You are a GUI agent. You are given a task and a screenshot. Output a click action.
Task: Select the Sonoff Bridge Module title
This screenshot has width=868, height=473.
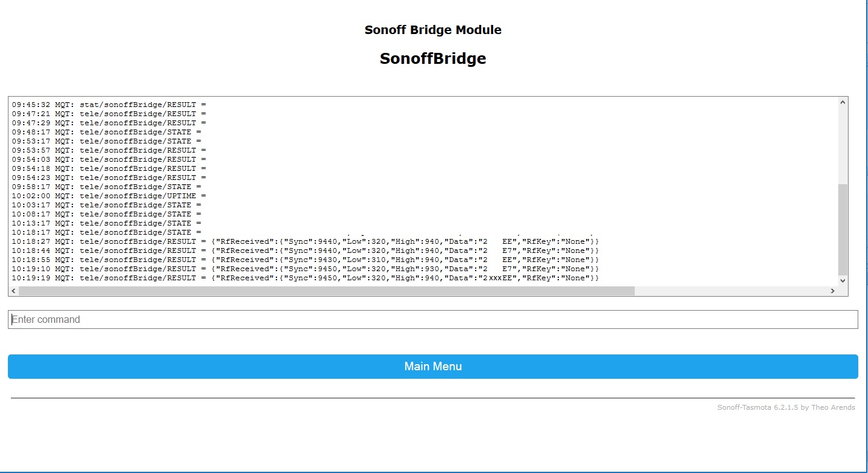click(433, 30)
